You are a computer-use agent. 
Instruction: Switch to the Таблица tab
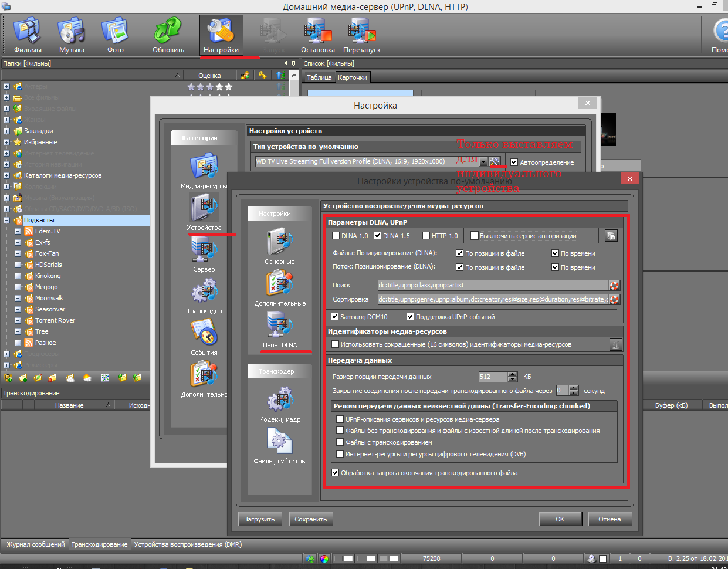(x=319, y=77)
